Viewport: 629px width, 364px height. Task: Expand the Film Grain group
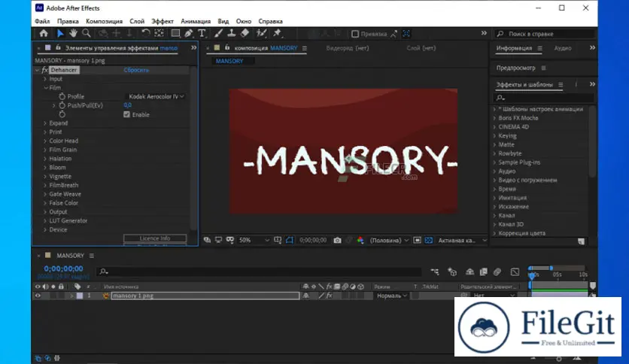(45, 150)
